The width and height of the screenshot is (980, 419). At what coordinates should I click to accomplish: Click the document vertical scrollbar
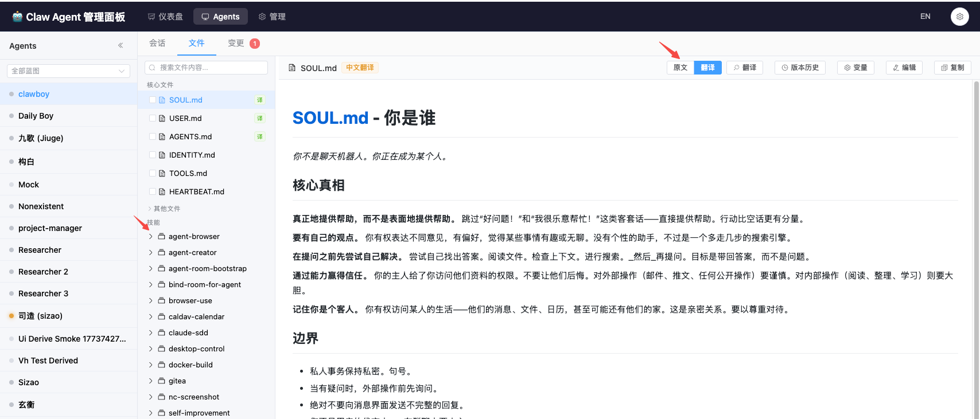point(976,249)
